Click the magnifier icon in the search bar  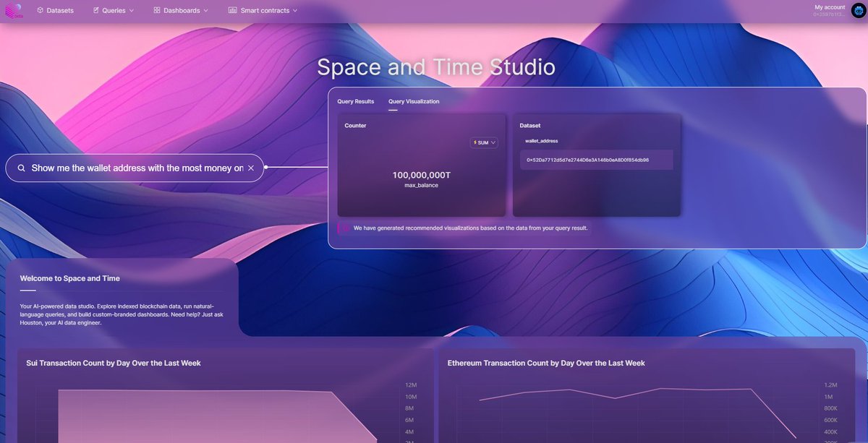click(22, 168)
